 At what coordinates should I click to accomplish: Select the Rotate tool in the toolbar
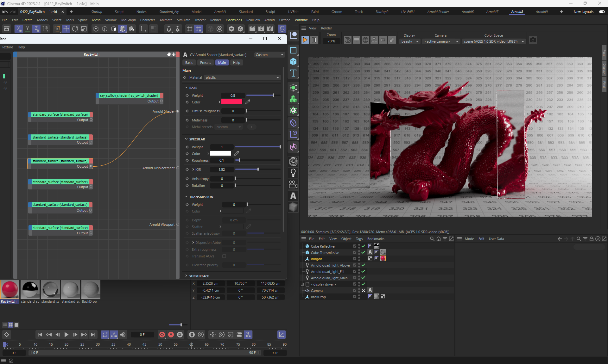[75, 29]
